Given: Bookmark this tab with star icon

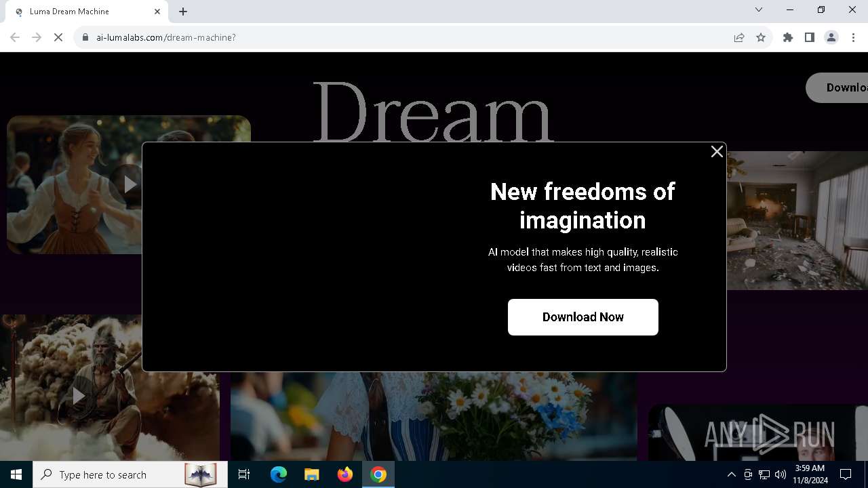Looking at the screenshot, I should tap(761, 37).
